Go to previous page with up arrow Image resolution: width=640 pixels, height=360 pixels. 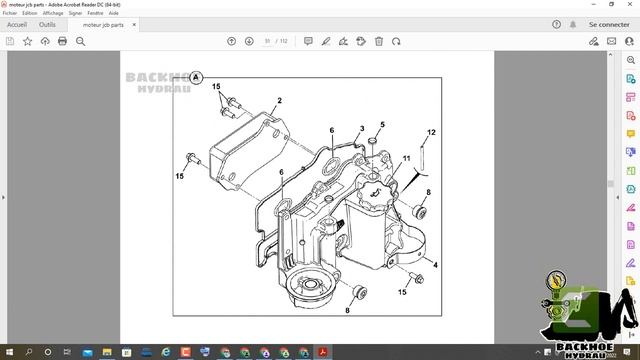[x=231, y=41]
